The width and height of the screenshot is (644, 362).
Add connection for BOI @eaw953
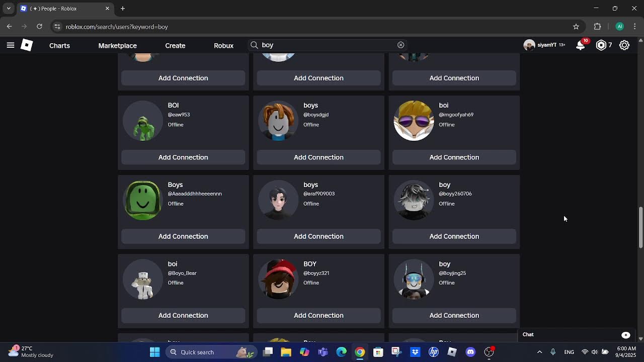tap(183, 157)
